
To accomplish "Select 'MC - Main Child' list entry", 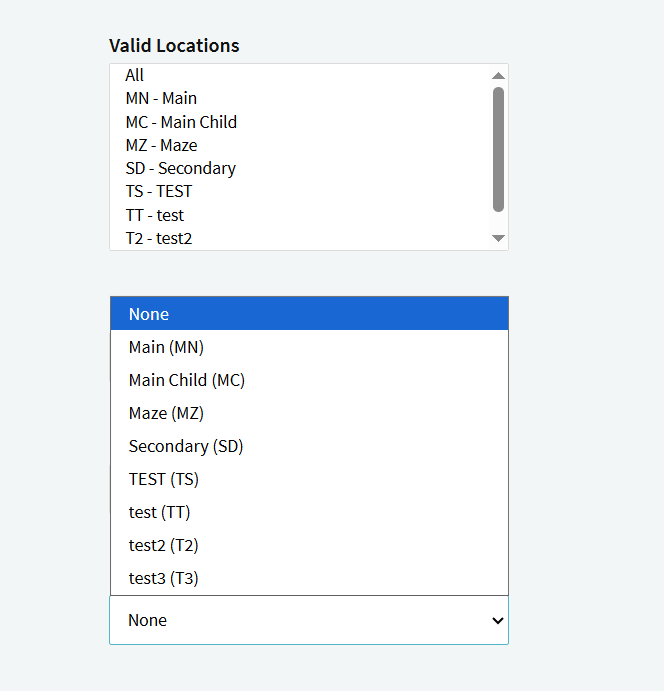I will click(x=181, y=122).
